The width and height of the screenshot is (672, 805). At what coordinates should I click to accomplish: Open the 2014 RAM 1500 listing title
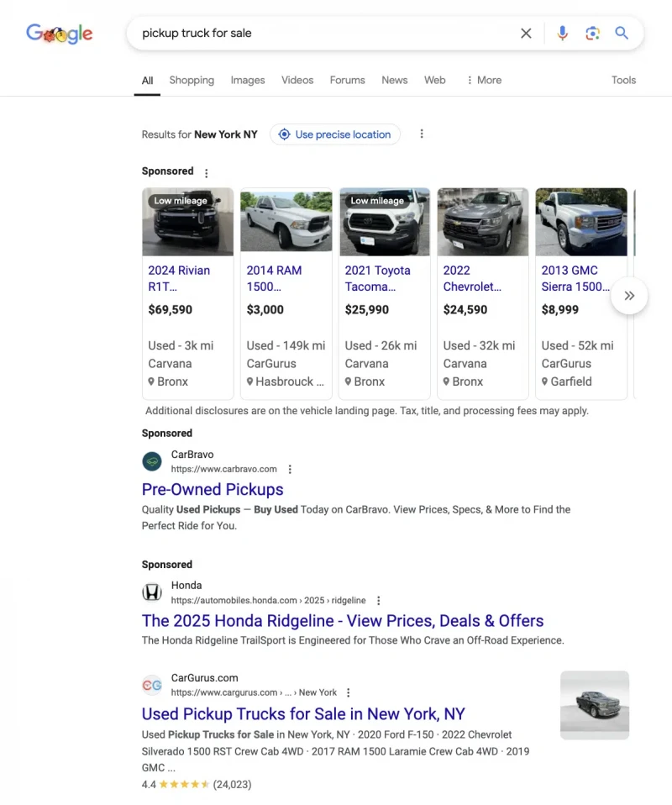pyautogui.click(x=274, y=278)
